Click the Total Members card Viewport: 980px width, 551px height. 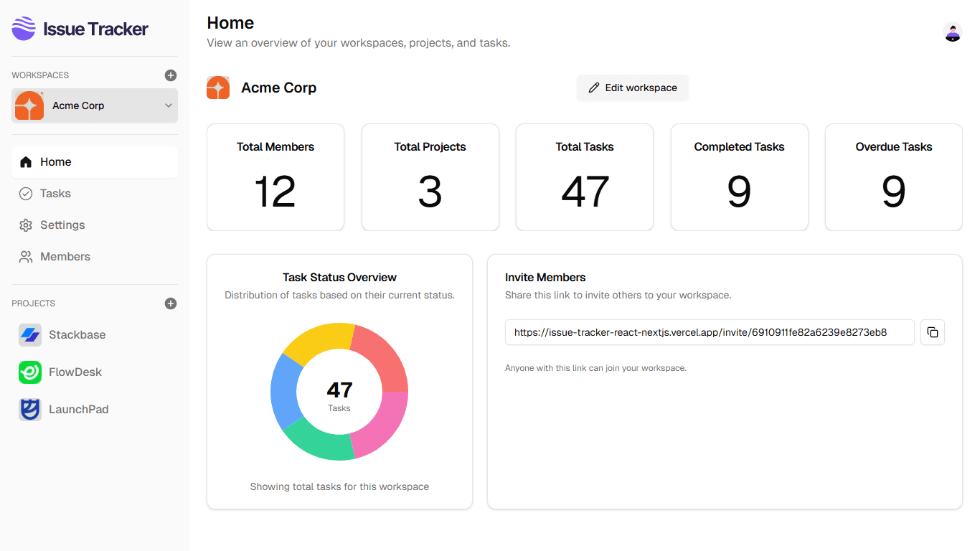point(275,177)
